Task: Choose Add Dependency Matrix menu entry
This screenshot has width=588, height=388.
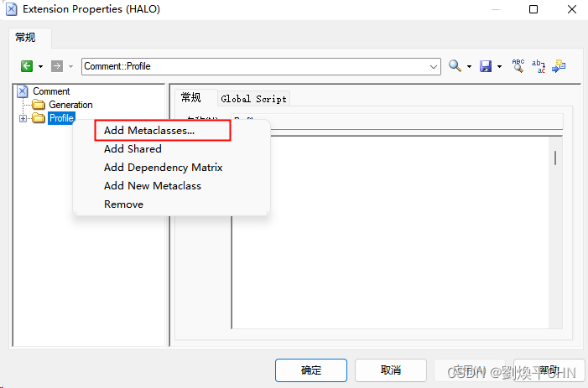Action: tap(163, 168)
